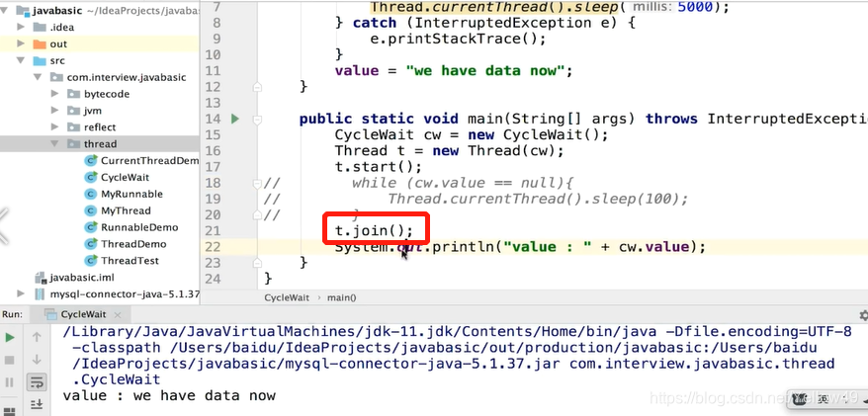Expand the .idea folder arrow
This screenshot has height=416, width=868.
pyautogui.click(x=21, y=27)
